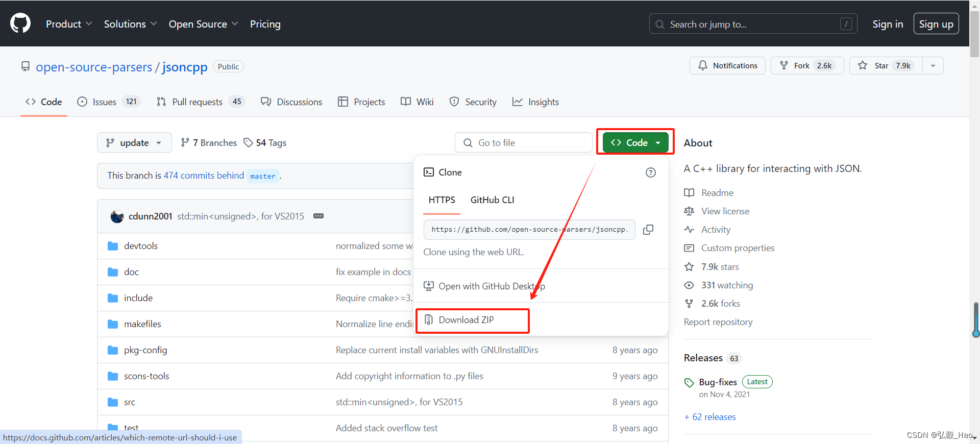Open the scons-tools folder
The image size is (980, 444).
point(146,376)
